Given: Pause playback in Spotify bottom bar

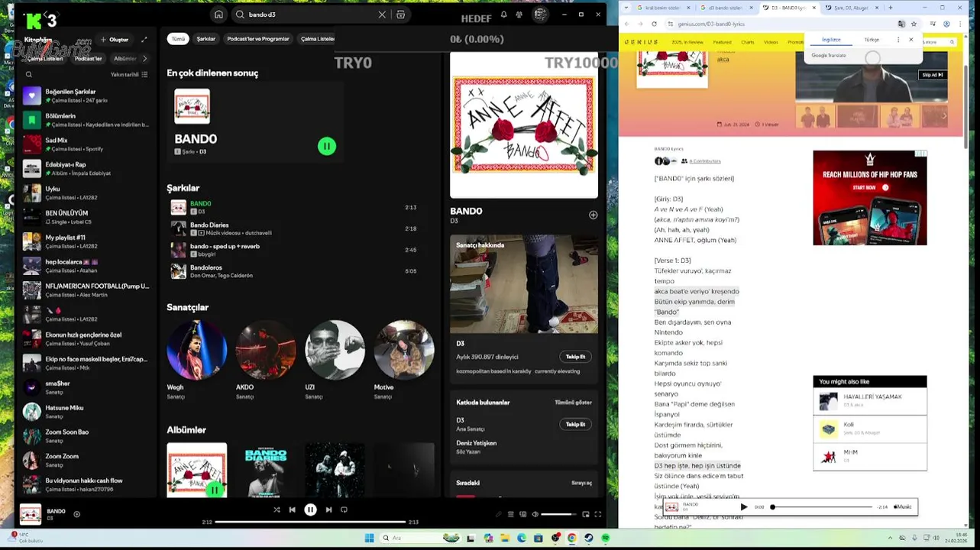Looking at the screenshot, I should 310,510.
